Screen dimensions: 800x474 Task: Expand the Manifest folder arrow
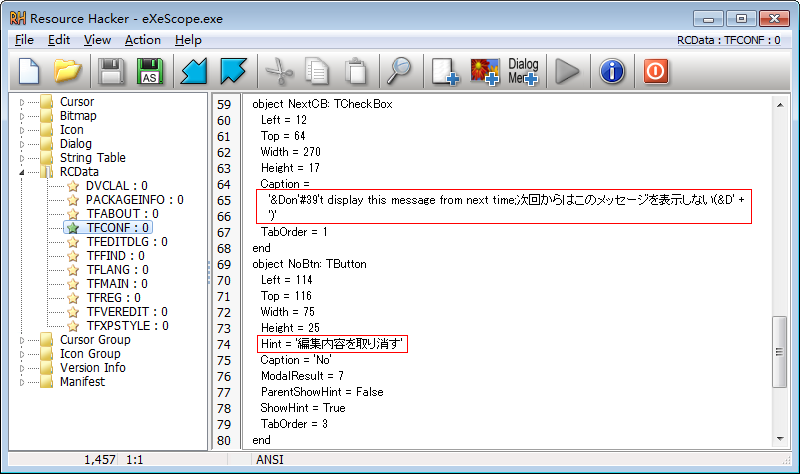pyautogui.click(x=21, y=382)
